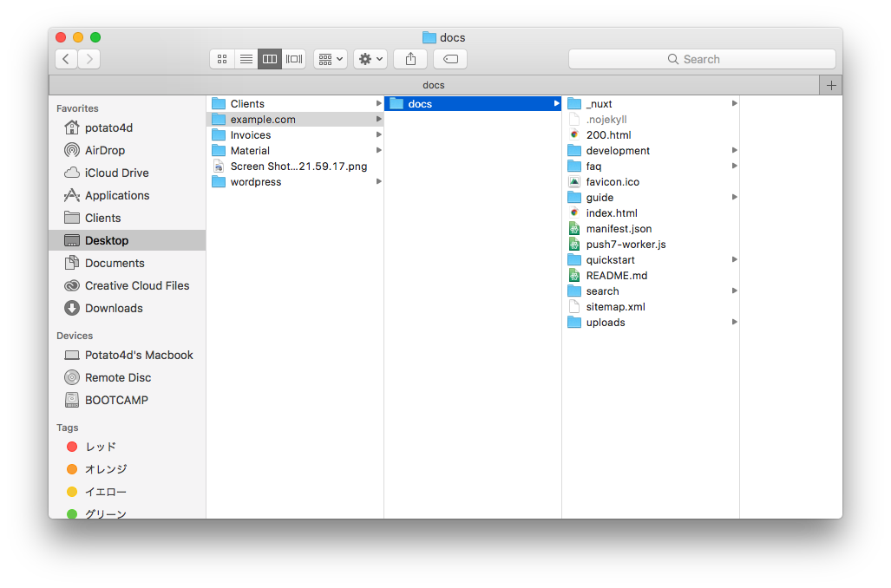
Task: Select README.md file
Action: (651, 276)
